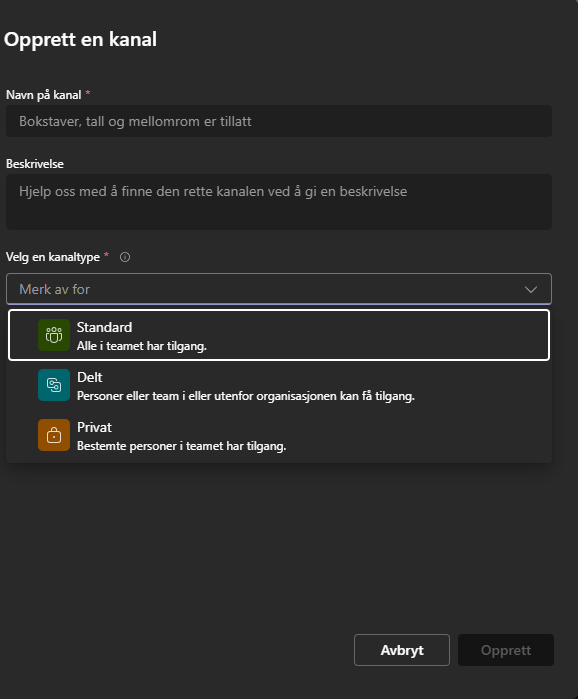Open the channel type info icon

coord(125,257)
